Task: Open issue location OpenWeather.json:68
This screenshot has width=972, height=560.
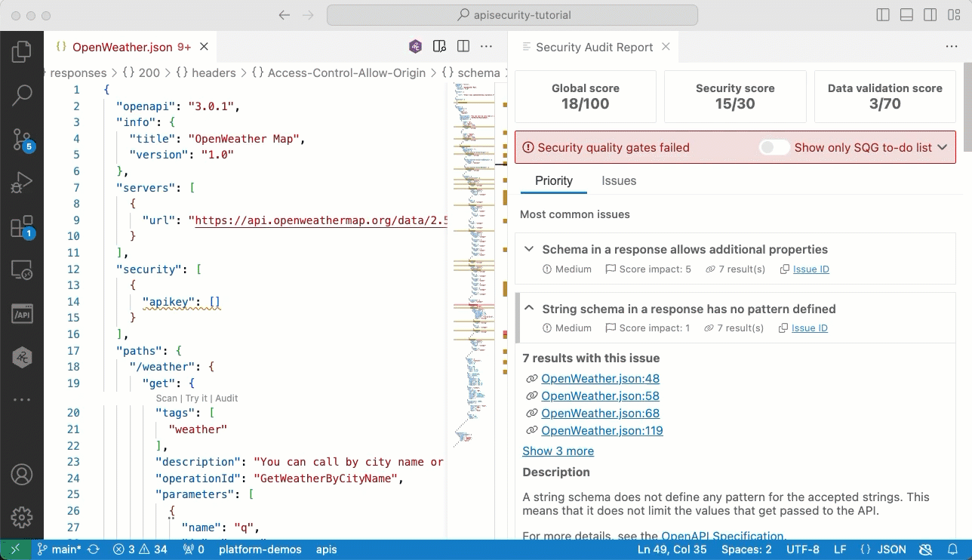Action: pyautogui.click(x=600, y=413)
